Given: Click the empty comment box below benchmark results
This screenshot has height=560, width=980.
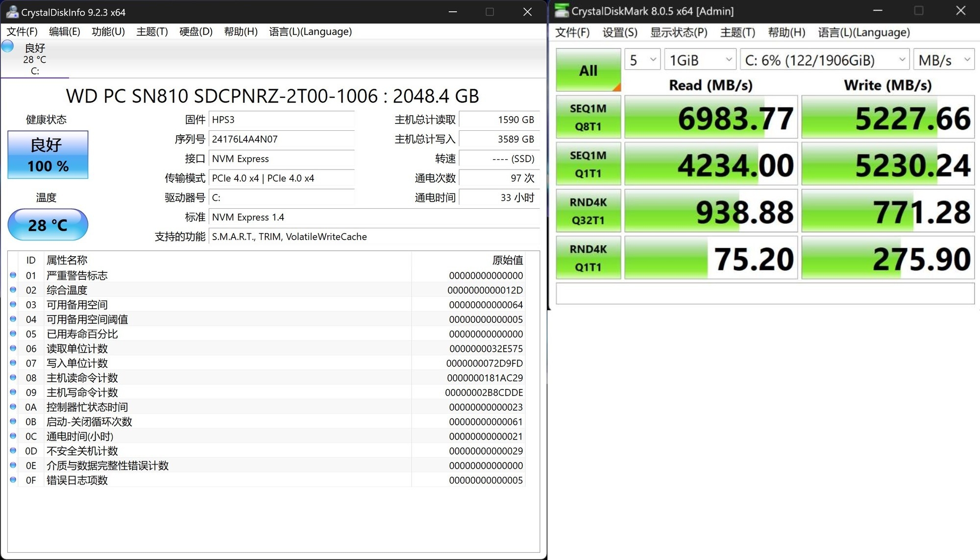Looking at the screenshot, I should tap(765, 293).
